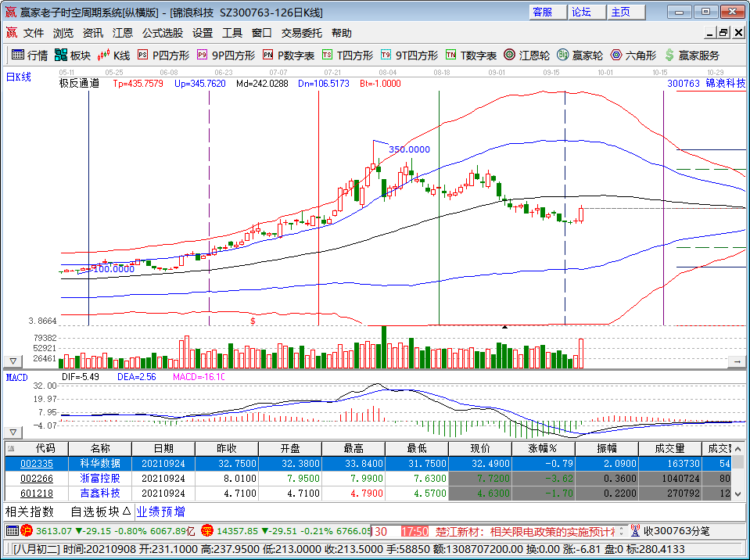Open the T四方形 tool
Screen dimensions: 750x560
pos(347,56)
